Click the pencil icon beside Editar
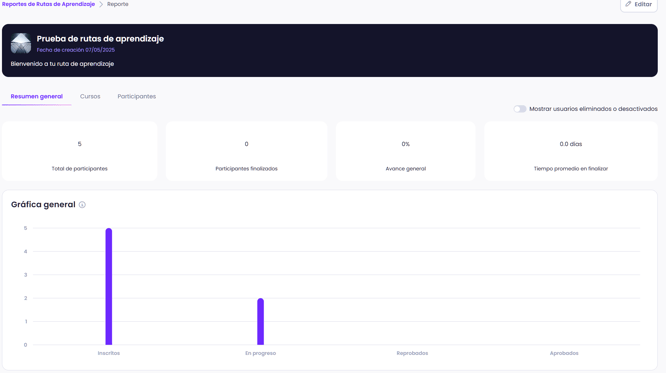Screen dimensions: 666x373 coord(628,4)
